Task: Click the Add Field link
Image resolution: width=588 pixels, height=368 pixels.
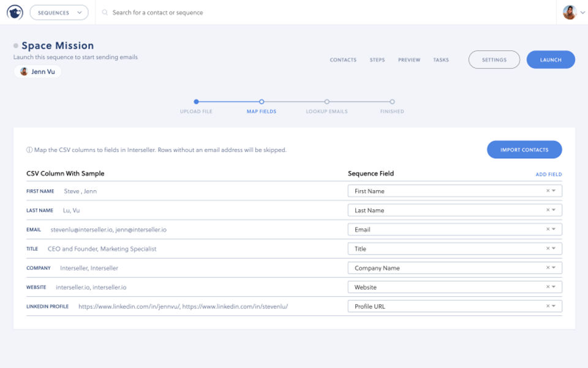Action: click(549, 174)
